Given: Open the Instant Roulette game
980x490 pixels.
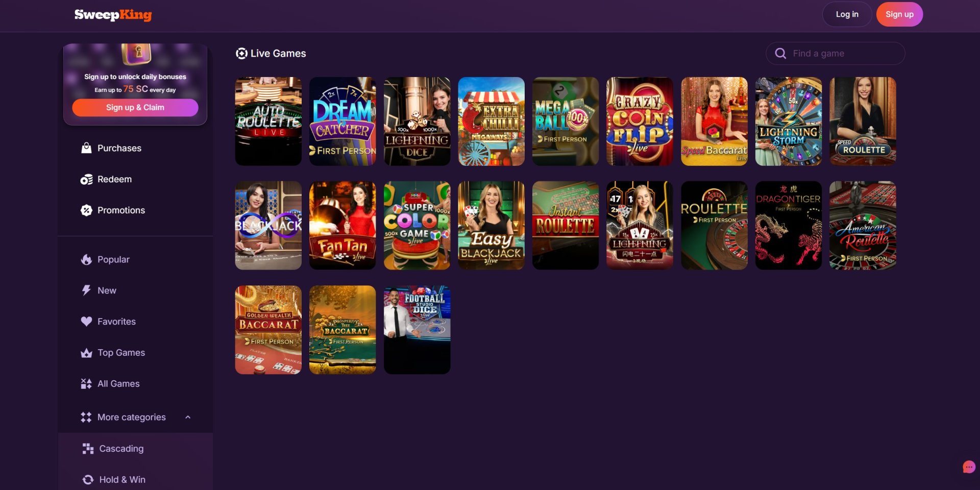Looking at the screenshot, I should [566, 226].
